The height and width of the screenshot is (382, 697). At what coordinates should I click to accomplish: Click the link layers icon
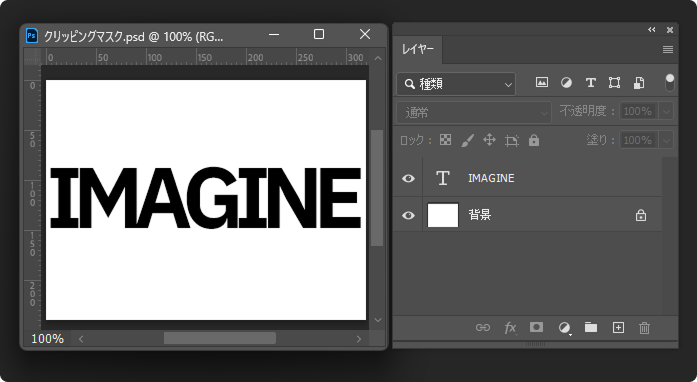[483, 328]
